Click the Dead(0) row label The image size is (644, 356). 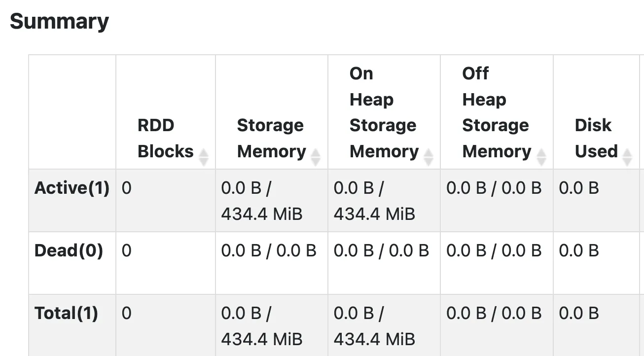point(69,250)
